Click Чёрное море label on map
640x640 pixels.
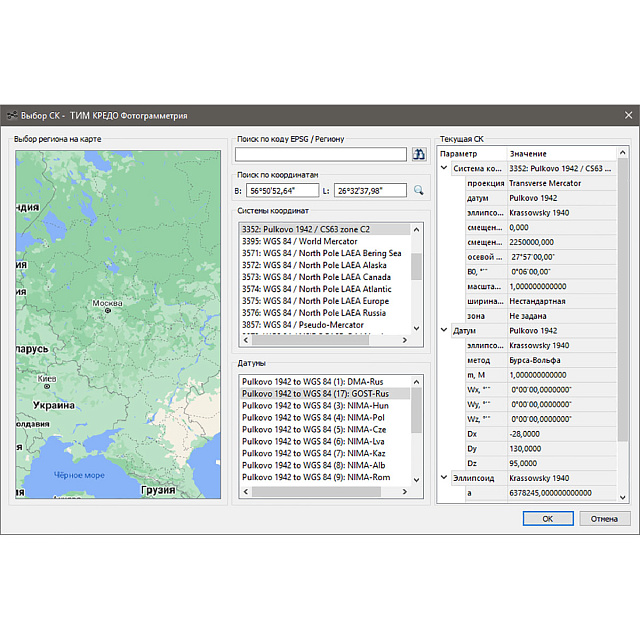[79, 475]
